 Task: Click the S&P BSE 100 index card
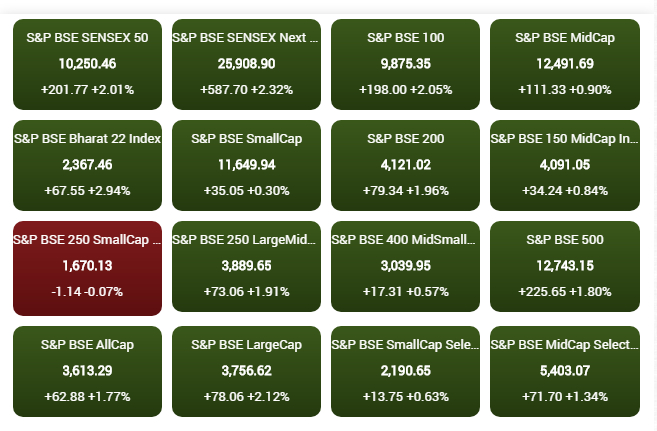tap(405, 64)
